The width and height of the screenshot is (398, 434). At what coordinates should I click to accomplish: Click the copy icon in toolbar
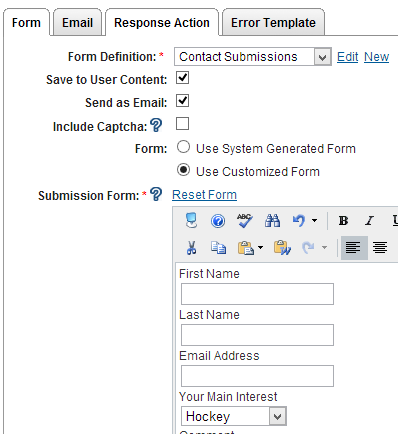(218, 248)
